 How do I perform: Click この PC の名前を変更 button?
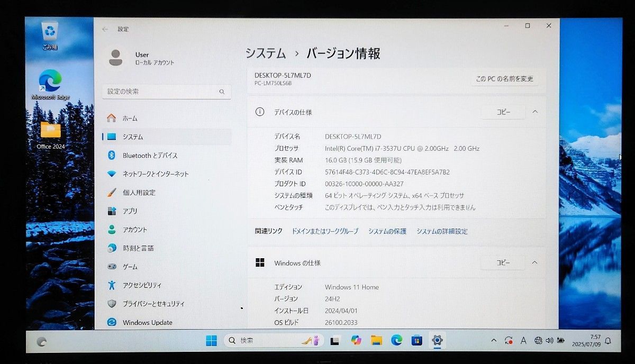click(504, 79)
